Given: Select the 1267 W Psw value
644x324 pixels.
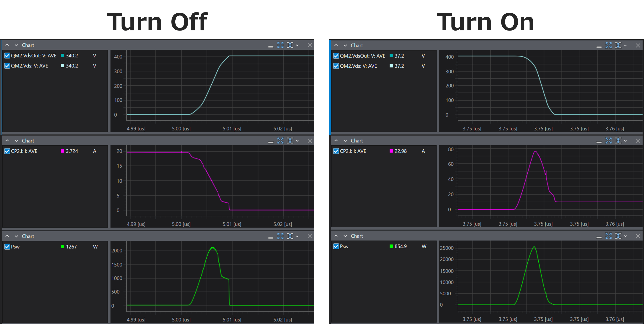Looking at the screenshot, I should [71, 247].
